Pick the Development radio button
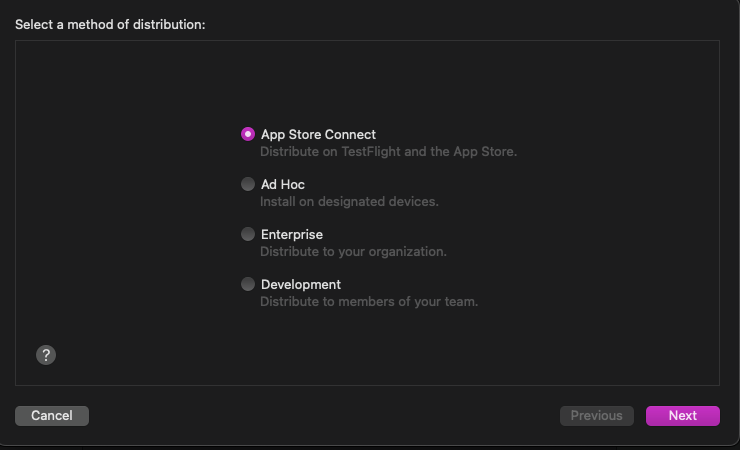Viewport: 740px width, 450px height. coord(248,284)
